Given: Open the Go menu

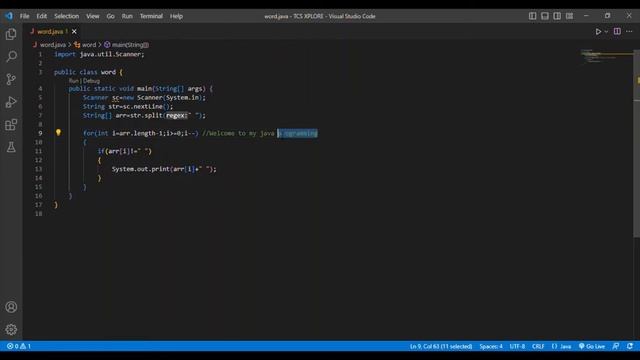Looking at the screenshot, I should [111, 16].
